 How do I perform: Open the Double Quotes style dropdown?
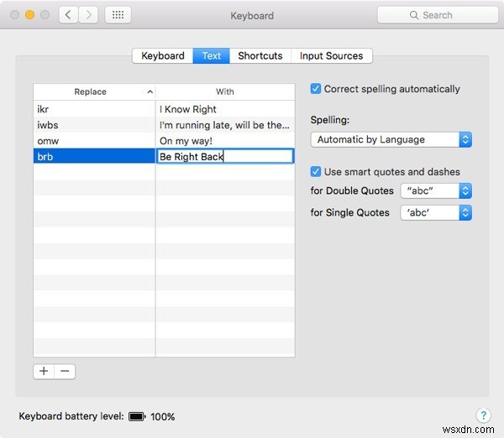pyautogui.click(x=436, y=190)
